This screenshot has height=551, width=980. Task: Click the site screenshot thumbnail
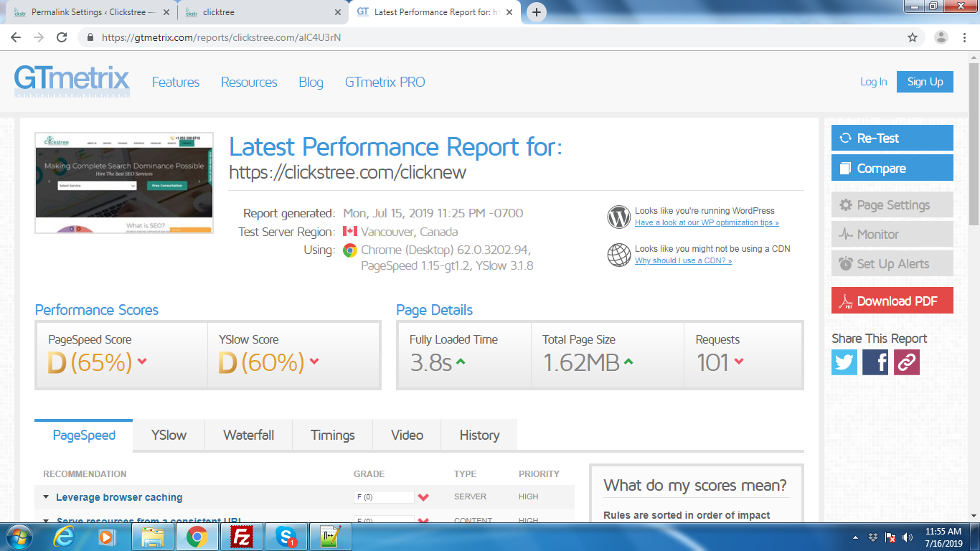(124, 183)
